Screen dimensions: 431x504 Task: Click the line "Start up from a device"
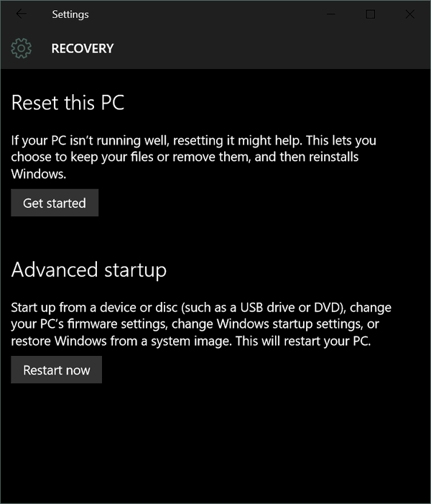(201, 308)
